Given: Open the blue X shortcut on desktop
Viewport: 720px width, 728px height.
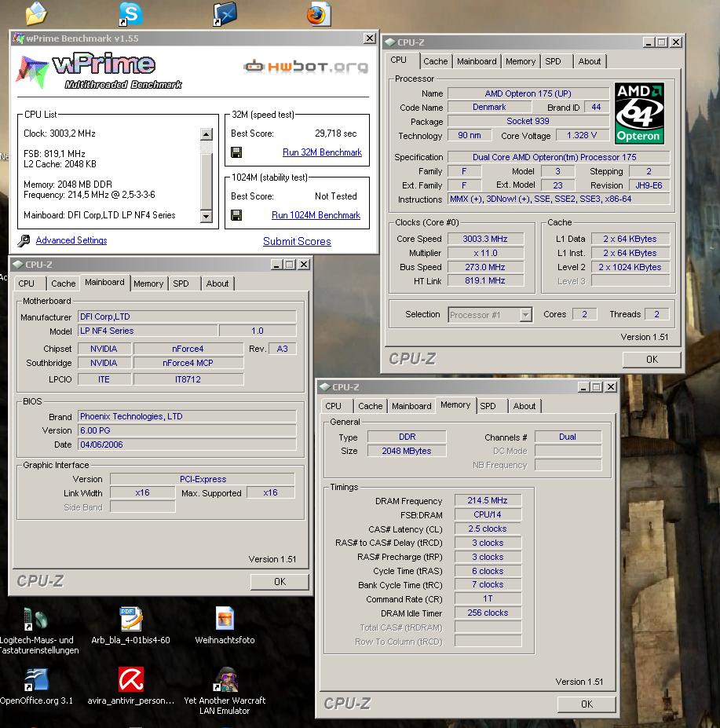Looking at the screenshot, I should point(225,14).
